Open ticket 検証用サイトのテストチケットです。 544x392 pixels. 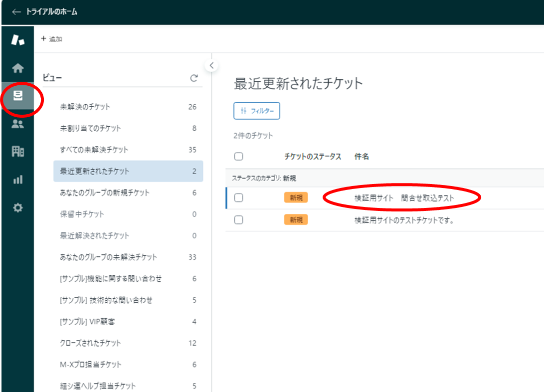404,220
